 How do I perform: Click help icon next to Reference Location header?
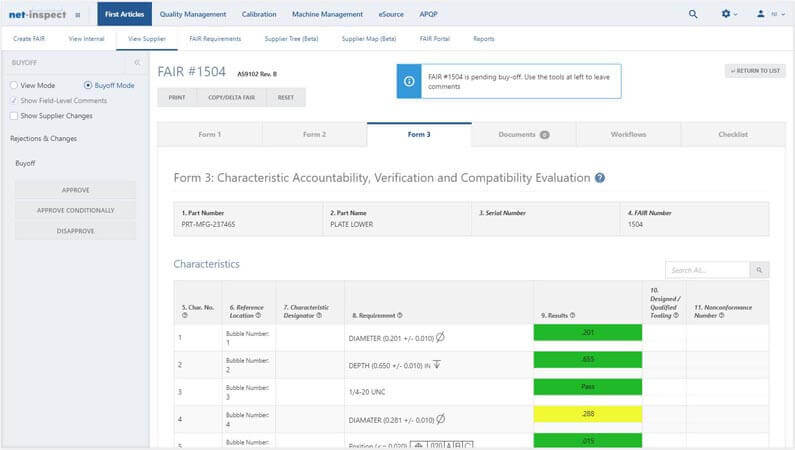[x=259, y=315]
